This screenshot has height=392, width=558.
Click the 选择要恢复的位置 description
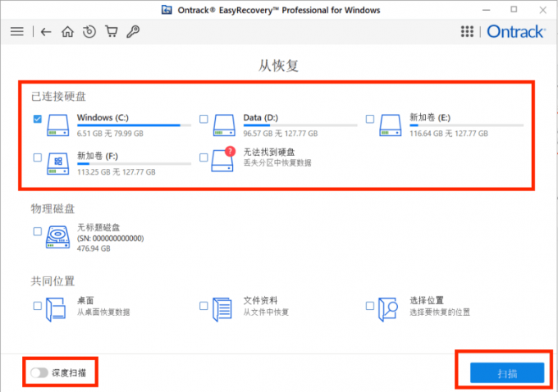coord(440,312)
